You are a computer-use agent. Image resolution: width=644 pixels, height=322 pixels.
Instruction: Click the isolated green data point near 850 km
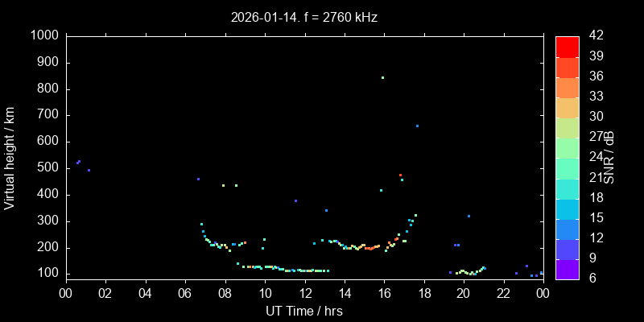tap(382, 77)
